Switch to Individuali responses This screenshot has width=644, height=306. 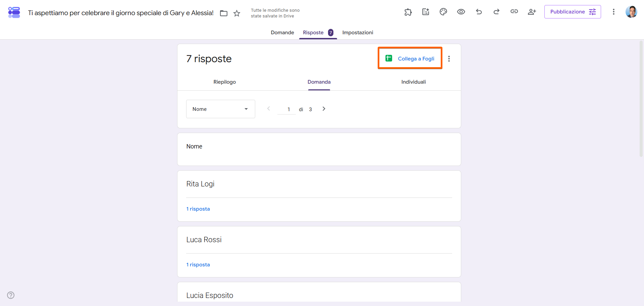point(414,82)
